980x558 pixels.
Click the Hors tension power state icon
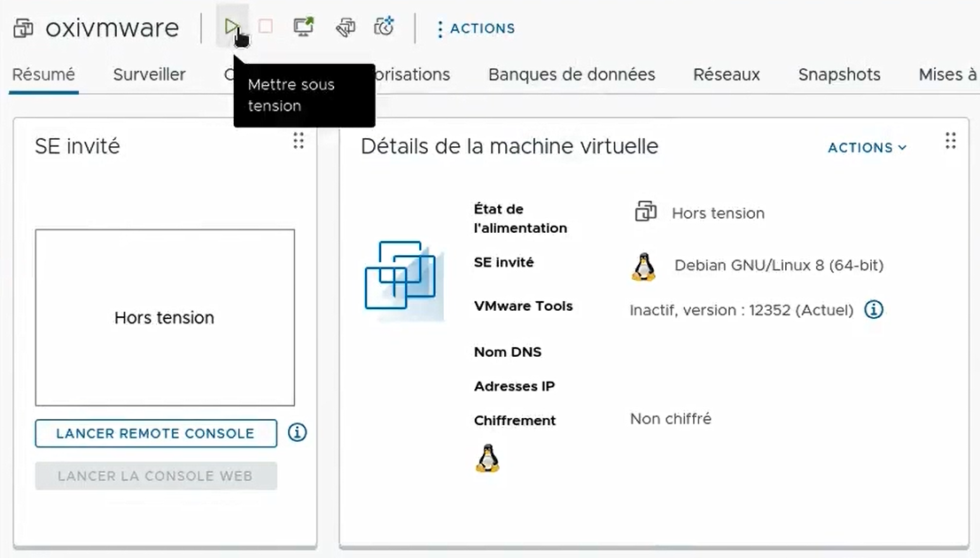tap(646, 212)
